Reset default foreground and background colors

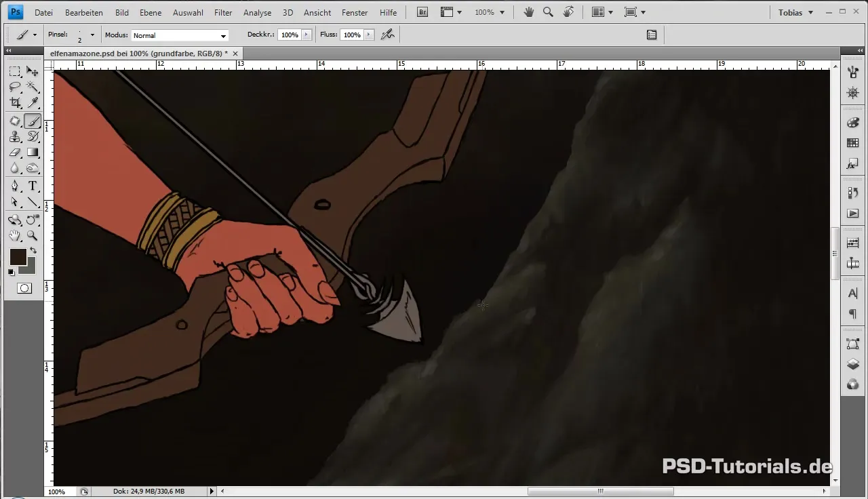[12, 273]
